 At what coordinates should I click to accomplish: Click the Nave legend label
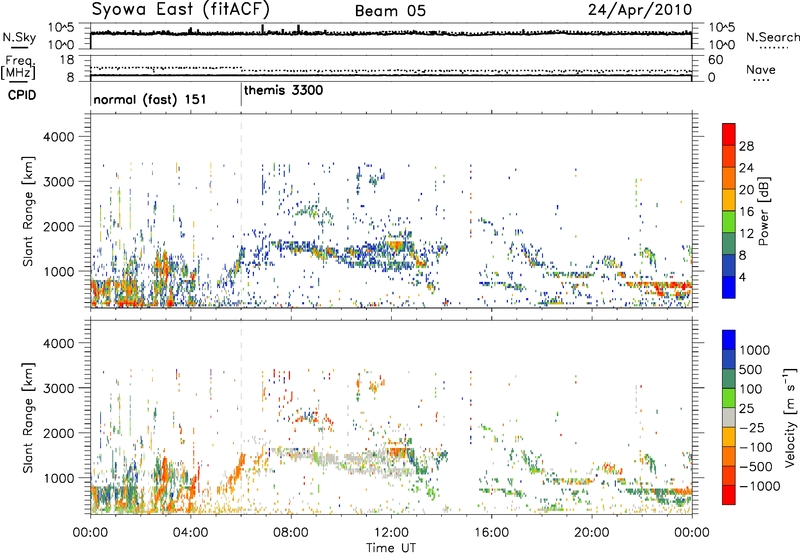(x=760, y=70)
